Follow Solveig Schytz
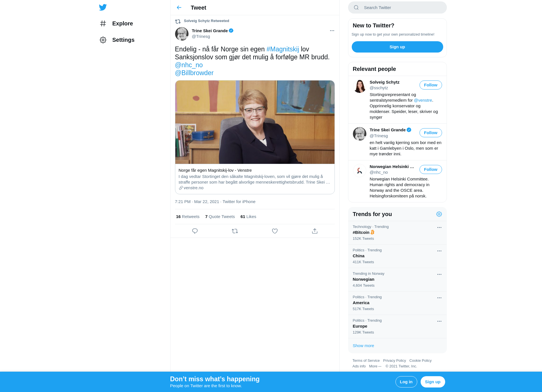This screenshot has height=392, width=542. coord(430,85)
